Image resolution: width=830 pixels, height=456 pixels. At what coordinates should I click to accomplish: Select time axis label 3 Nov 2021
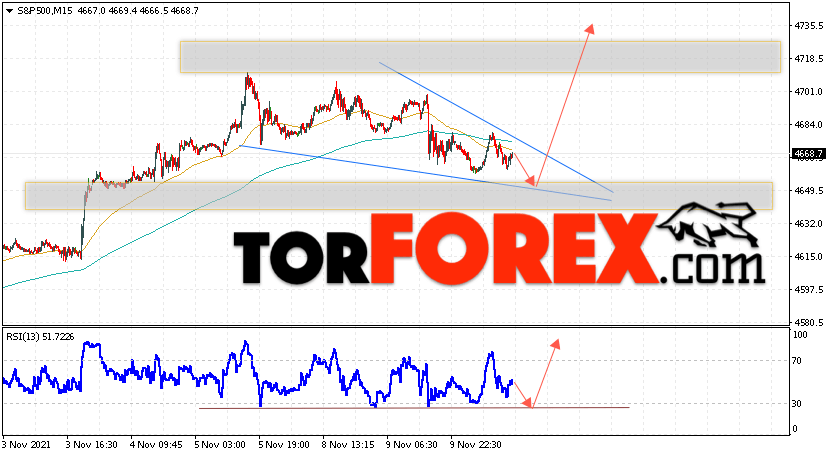point(28,444)
